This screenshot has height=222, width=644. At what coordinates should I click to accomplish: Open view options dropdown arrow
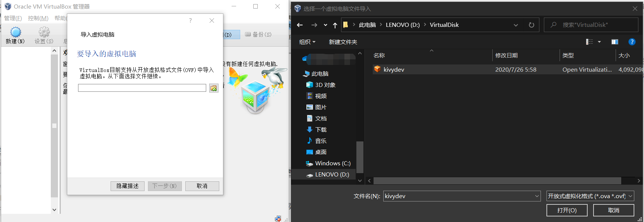pos(599,42)
